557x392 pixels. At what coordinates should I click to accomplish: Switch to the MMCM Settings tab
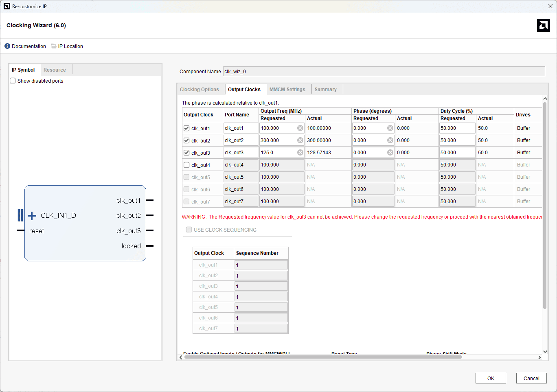pos(287,90)
